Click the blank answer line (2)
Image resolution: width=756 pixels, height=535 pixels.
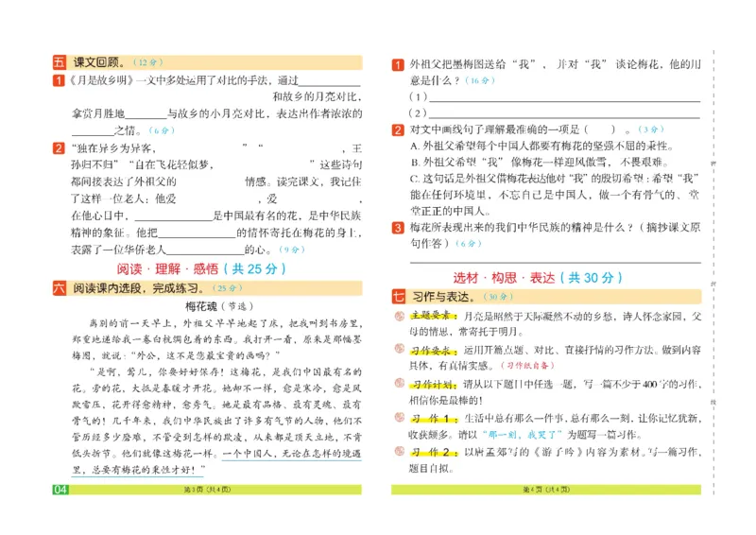(564, 113)
